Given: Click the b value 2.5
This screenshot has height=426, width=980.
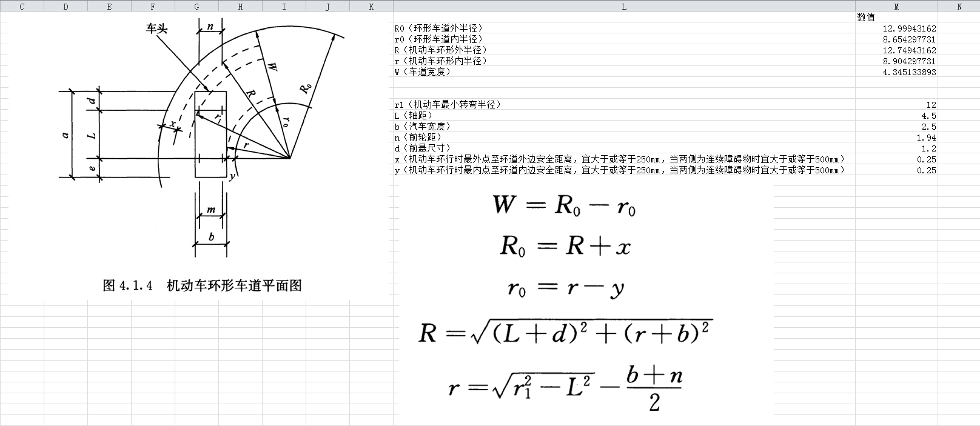Looking at the screenshot, I should pyautogui.click(x=896, y=127).
